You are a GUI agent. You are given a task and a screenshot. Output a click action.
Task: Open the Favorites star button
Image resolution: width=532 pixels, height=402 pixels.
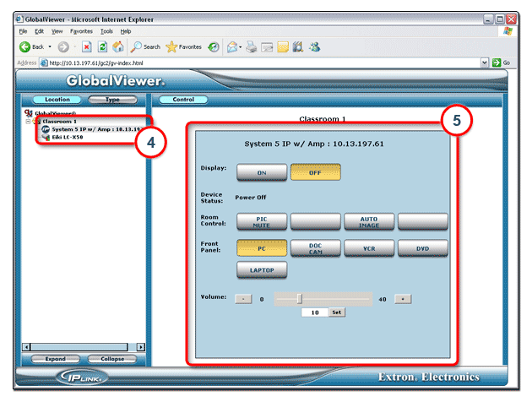183,46
